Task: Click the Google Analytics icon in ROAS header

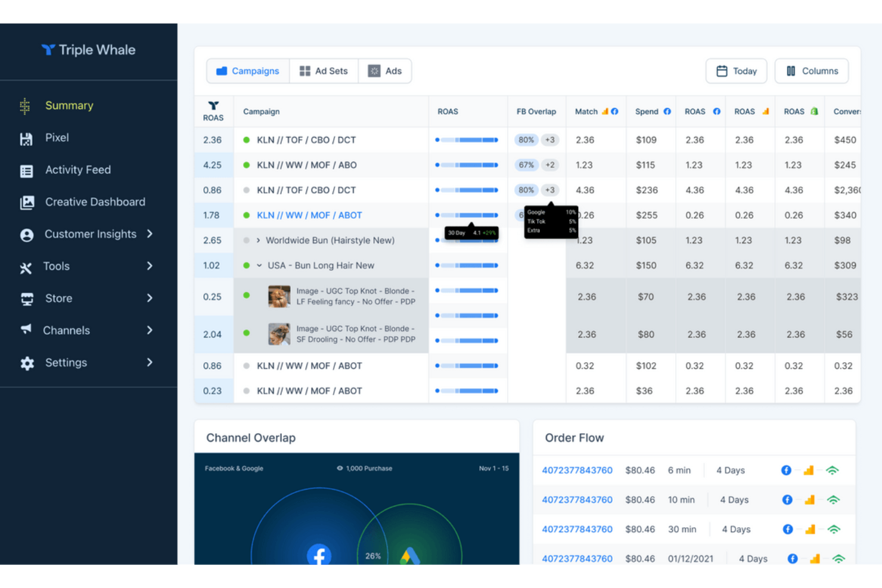Action: [766, 111]
